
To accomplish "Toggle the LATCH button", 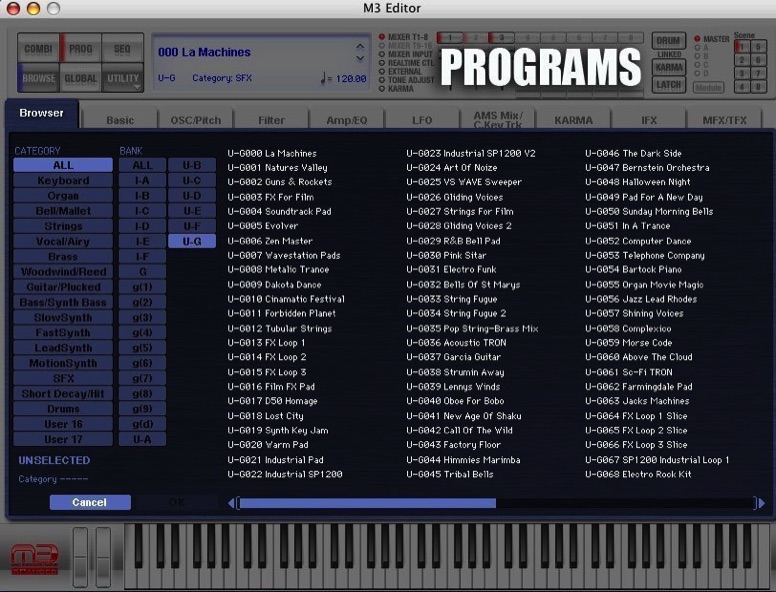I will tap(669, 85).
